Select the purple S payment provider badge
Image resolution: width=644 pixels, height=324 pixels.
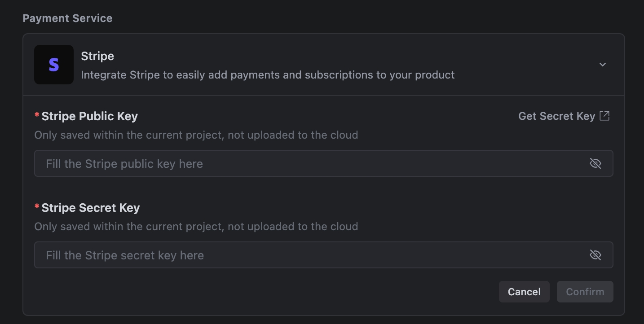[53, 64]
